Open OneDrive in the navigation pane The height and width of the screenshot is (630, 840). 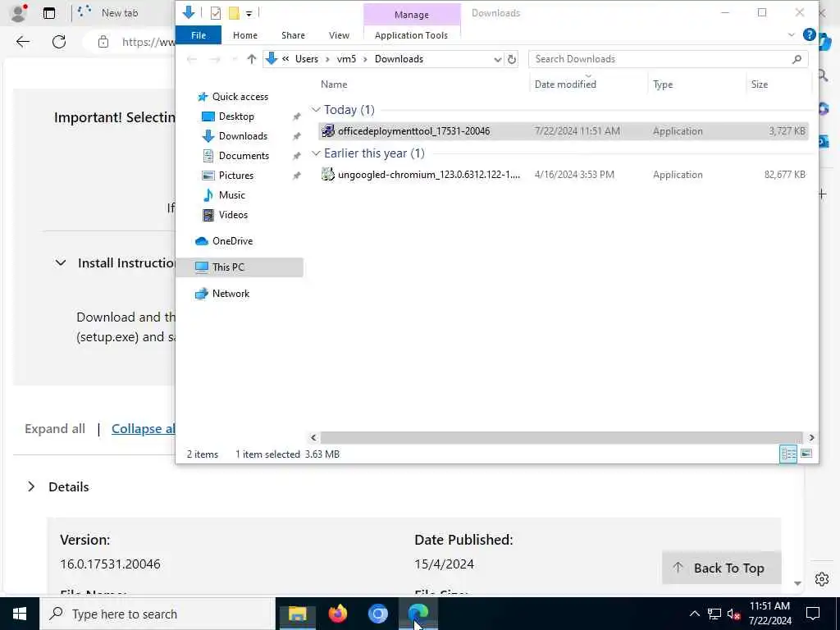click(x=232, y=241)
